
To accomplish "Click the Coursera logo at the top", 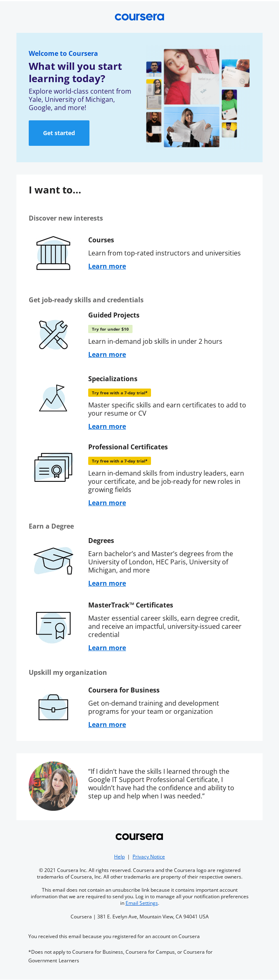I will click(x=139, y=16).
